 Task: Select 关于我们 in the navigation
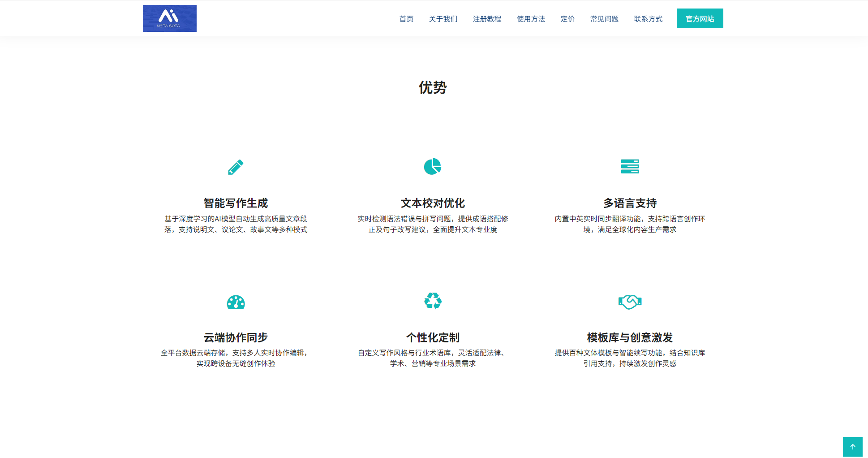[443, 19]
